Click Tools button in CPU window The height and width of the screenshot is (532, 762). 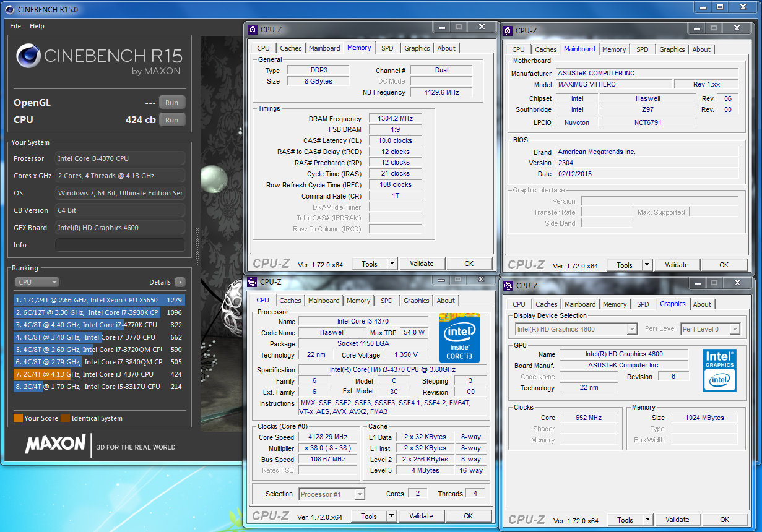tap(369, 516)
